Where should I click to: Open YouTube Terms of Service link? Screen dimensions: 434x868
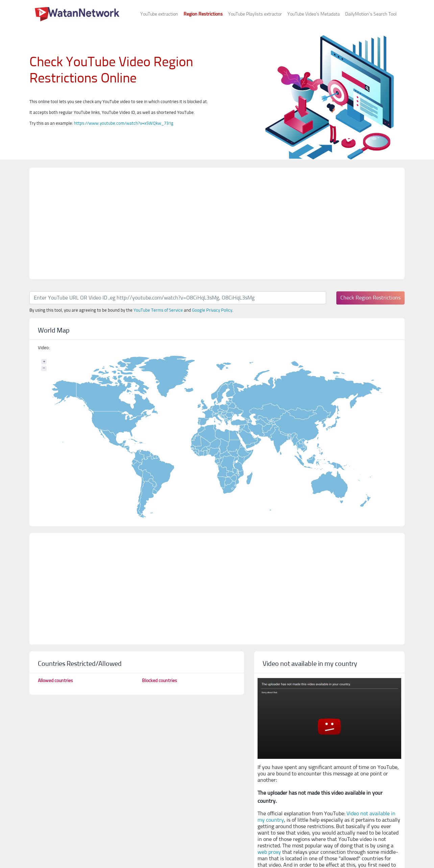tap(158, 310)
